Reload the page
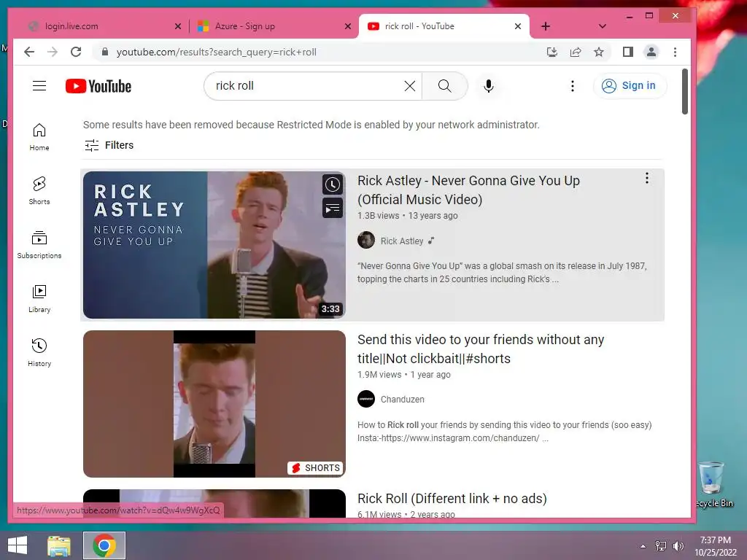Viewport: 747px width, 560px height. (x=76, y=52)
